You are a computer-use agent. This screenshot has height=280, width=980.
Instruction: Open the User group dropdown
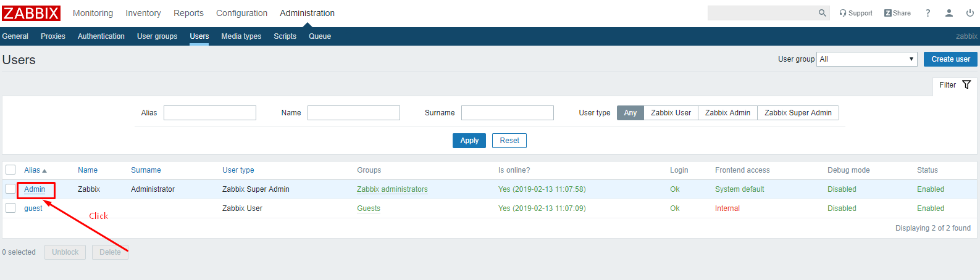867,59
